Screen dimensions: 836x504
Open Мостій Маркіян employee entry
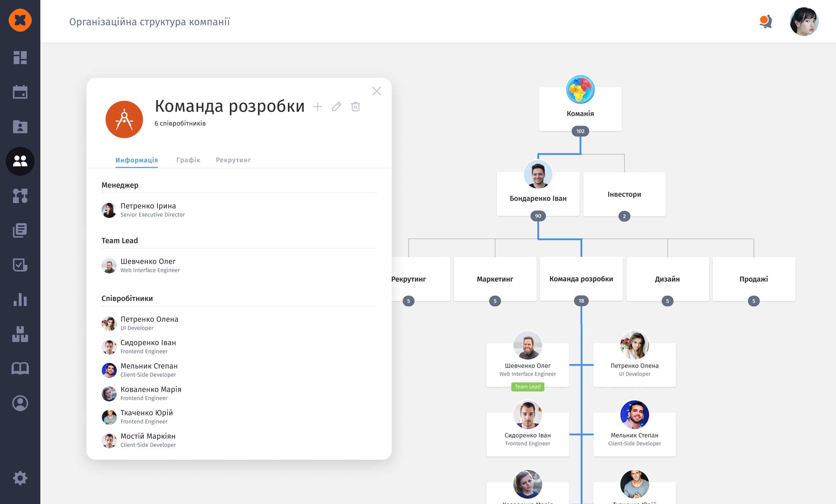148,436
